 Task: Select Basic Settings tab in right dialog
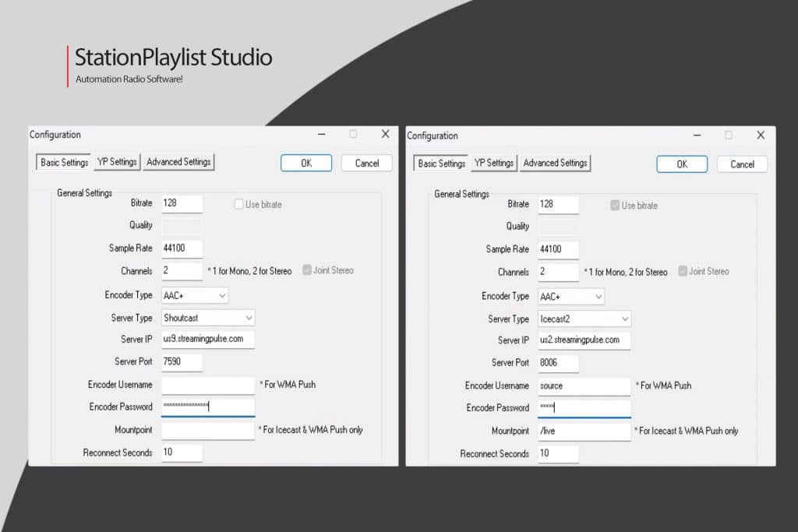click(x=440, y=164)
